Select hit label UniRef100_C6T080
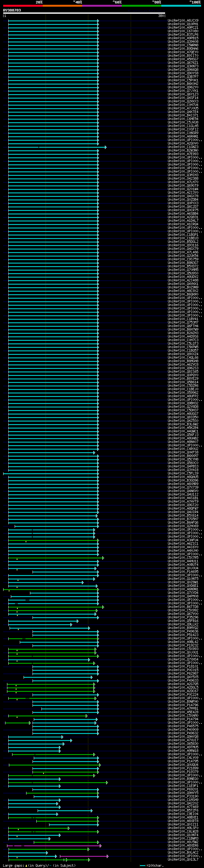Screen dimensions: 204x868 pos(183,31)
